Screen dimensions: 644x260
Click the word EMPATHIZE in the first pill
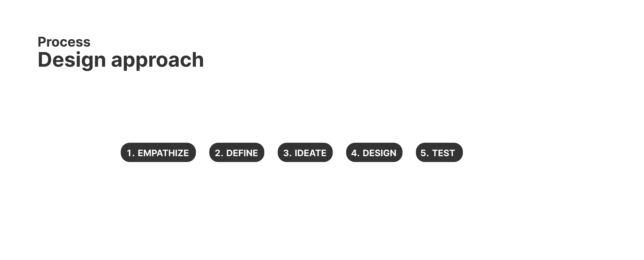(163, 153)
